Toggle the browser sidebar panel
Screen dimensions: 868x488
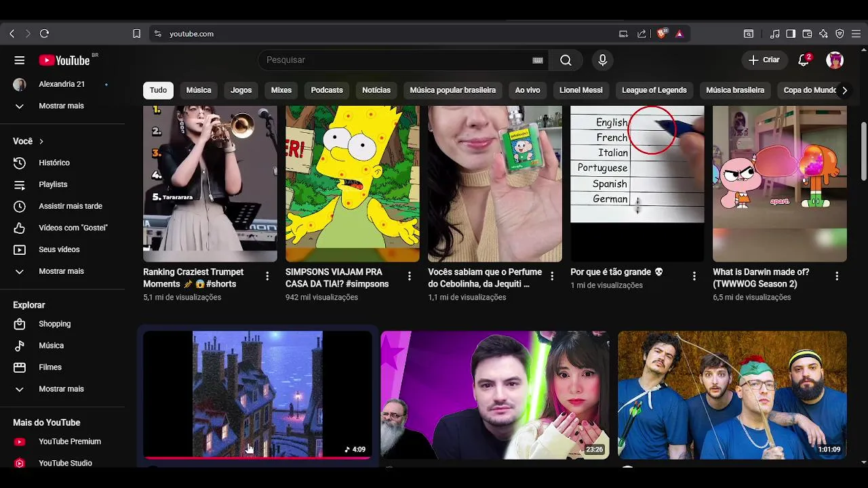click(791, 33)
